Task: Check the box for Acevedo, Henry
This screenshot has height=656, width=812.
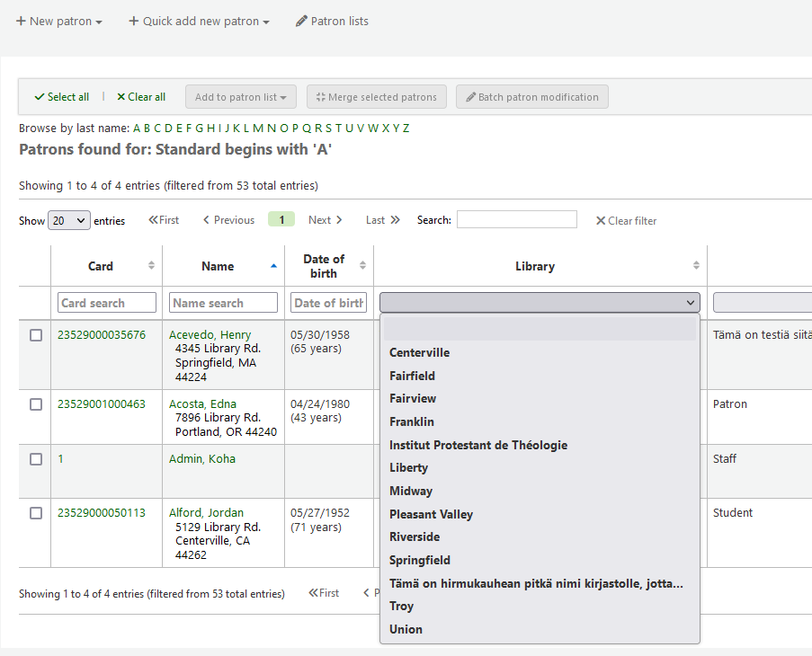Action: [36, 335]
